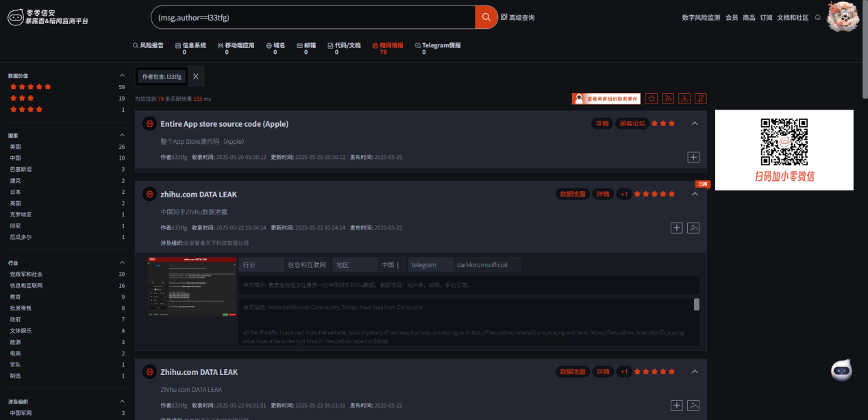Click the plus icon on the zhihu.com DATA LEAK entry
This screenshot has width=868, height=420.
[x=677, y=227]
